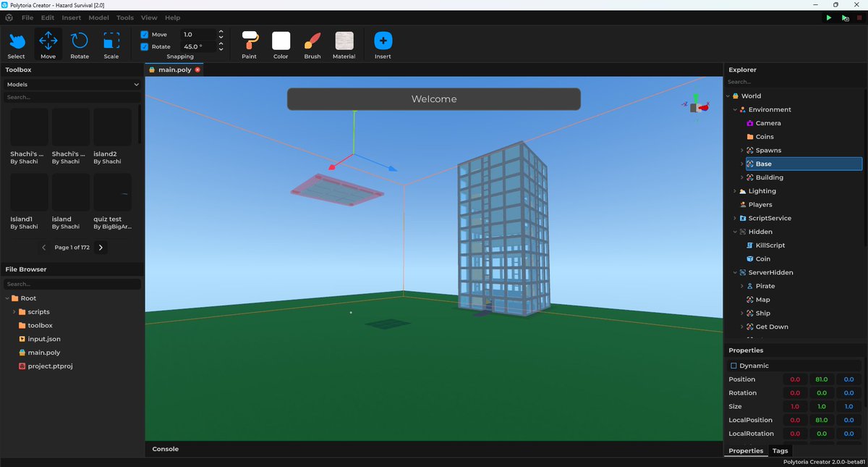The image size is (868, 467).
Task: Select the Map model in Explorer
Action: point(762,300)
